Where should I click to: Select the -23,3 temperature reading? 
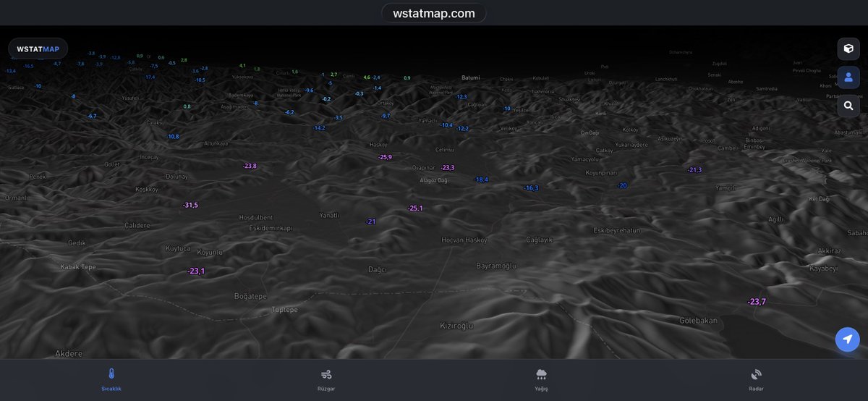click(x=448, y=168)
